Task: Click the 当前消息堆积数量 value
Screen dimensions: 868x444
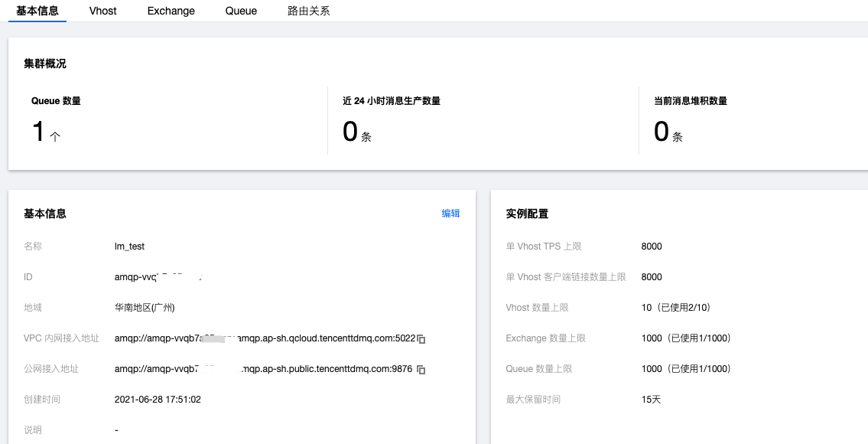Action: pyautogui.click(x=662, y=132)
